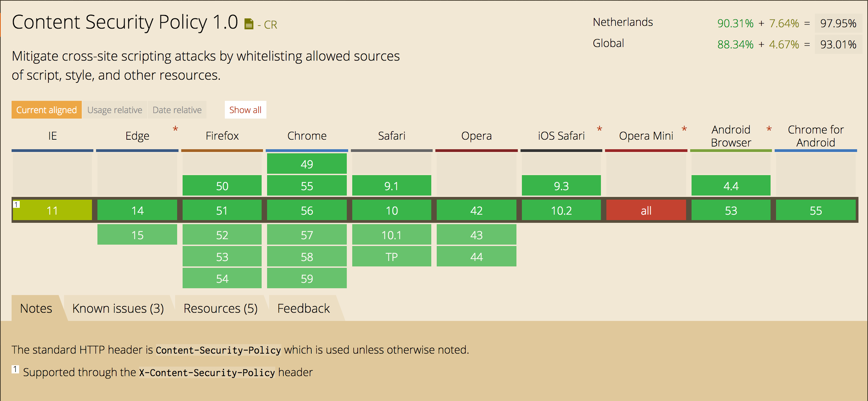Click the Global usage label
Image resolution: width=868 pixels, height=401 pixels.
pos(608,43)
